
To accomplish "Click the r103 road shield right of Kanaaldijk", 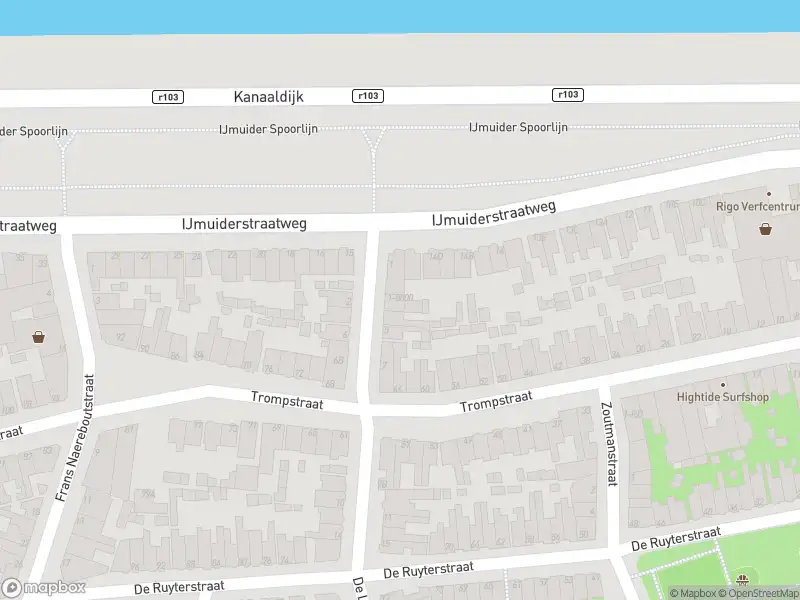I will (368, 96).
